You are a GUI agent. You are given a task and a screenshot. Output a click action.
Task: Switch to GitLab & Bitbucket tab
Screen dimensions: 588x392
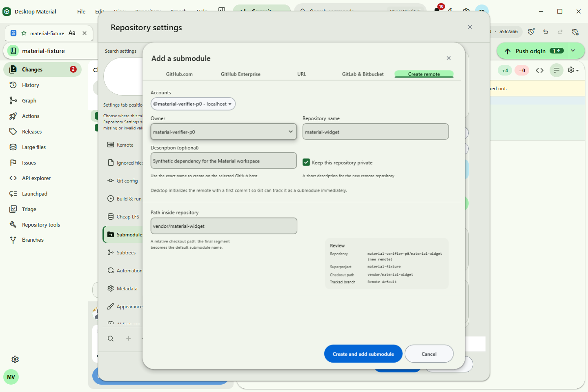(363, 74)
